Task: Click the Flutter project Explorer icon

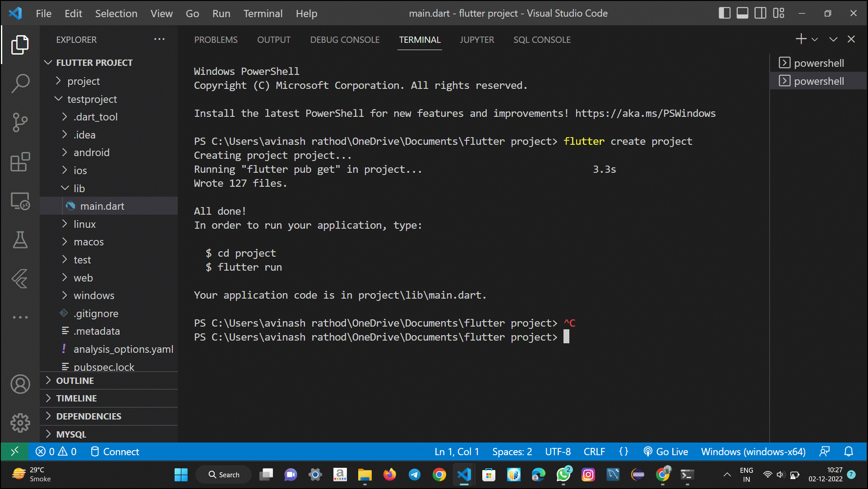Action: click(x=20, y=46)
